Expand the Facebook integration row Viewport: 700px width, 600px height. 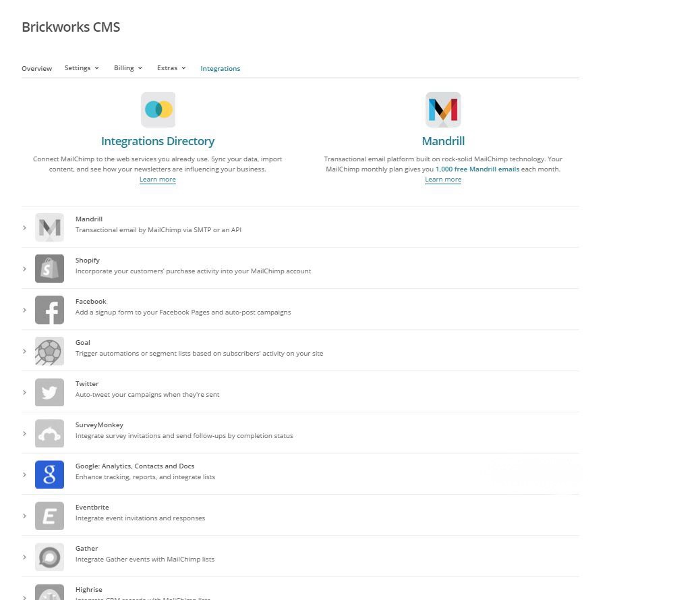[x=24, y=310]
